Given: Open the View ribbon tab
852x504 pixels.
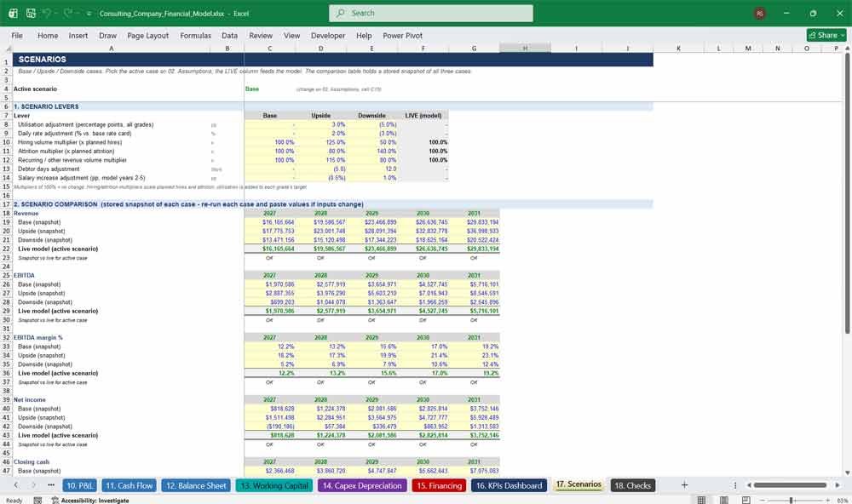Looking at the screenshot, I should (291, 35).
